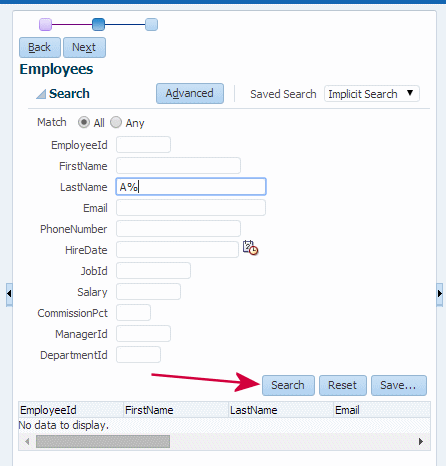The width and height of the screenshot is (446, 466).
Task: Collapse the right side panel arrow
Action: pyautogui.click(x=440, y=294)
